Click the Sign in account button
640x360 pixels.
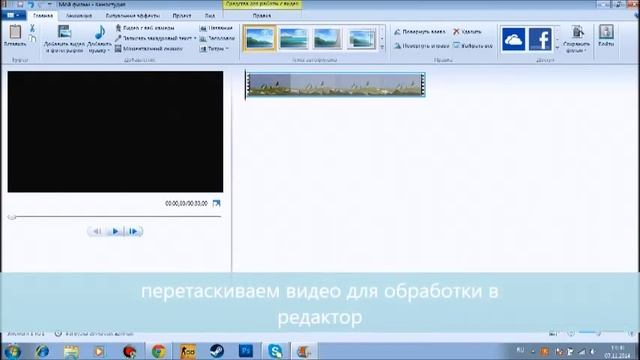click(606, 36)
